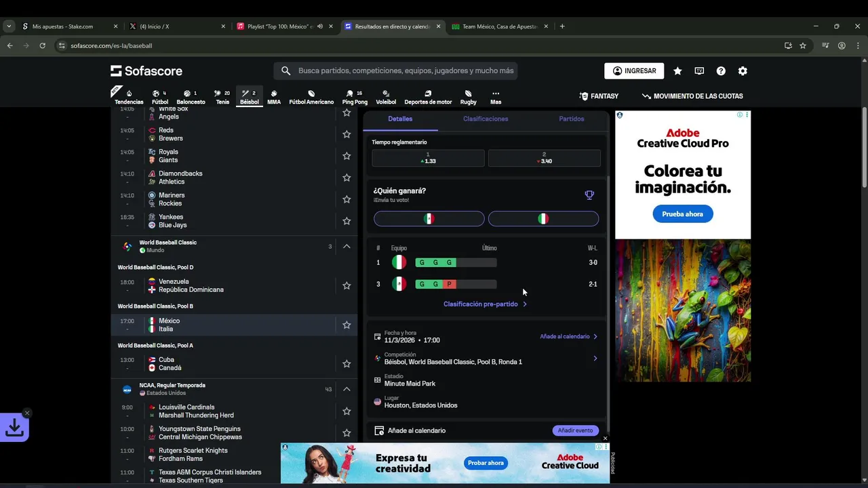The height and width of the screenshot is (488, 868).
Task: Click the INGRESAR button
Action: [x=634, y=71]
